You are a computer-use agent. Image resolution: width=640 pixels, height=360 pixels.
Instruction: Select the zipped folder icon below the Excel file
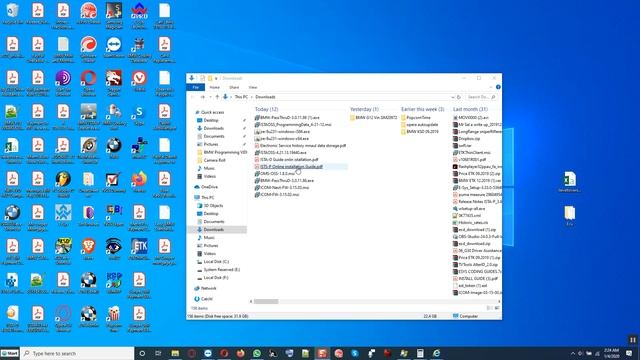(x=569, y=216)
